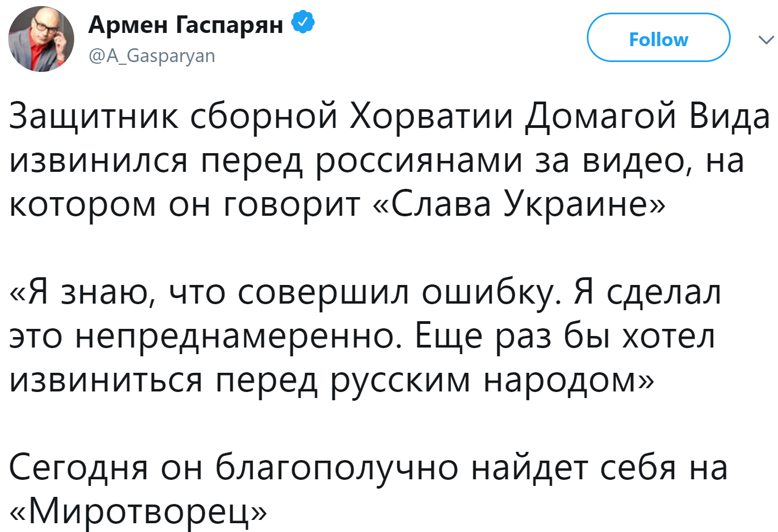This screenshot has height=532, width=778.
Task: Click the quoted phrase «Слава Украине»
Action: 519,204
